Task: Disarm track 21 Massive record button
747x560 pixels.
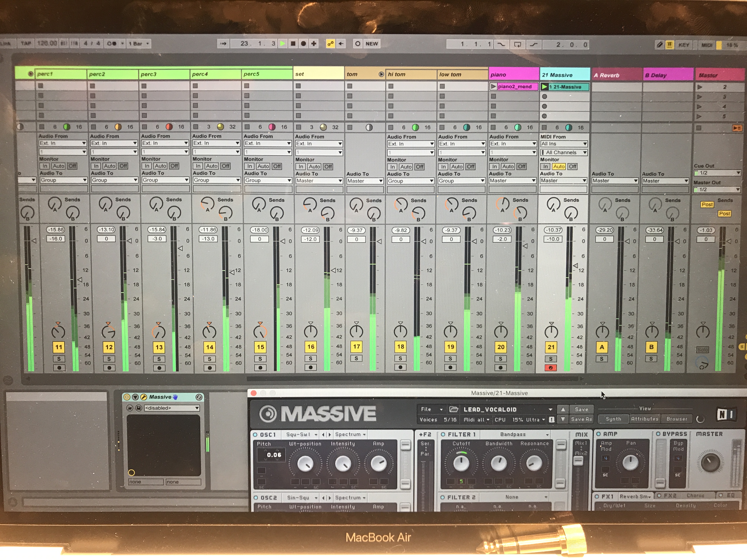Action: click(551, 368)
